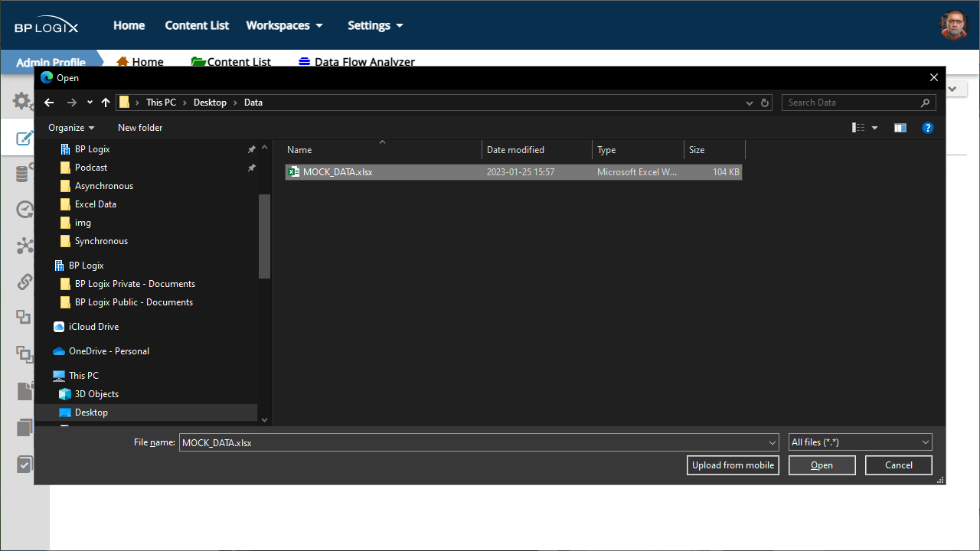This screenshot has height=551, width=980.
Task: Expand the File name dropdown arrow
Action: (x=773, y=442)
